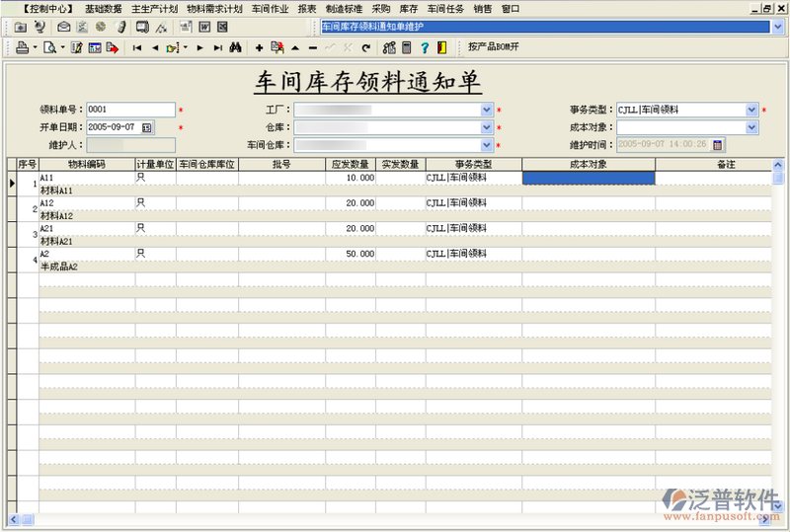790x532 pixels.
Task: Expand the 事务类型 dropdown
Action: tap(752, 111)
